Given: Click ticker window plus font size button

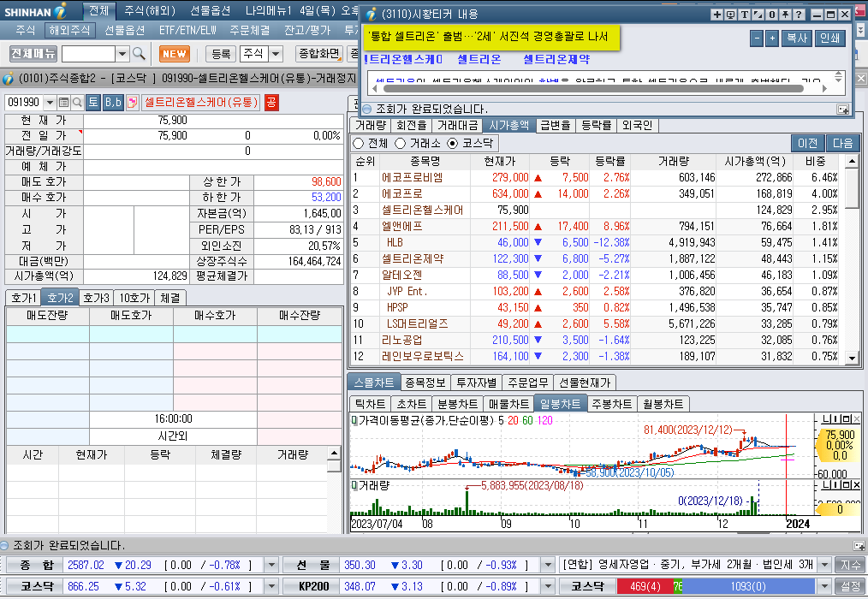Looking at the screenshot, I should pos(772,39).
